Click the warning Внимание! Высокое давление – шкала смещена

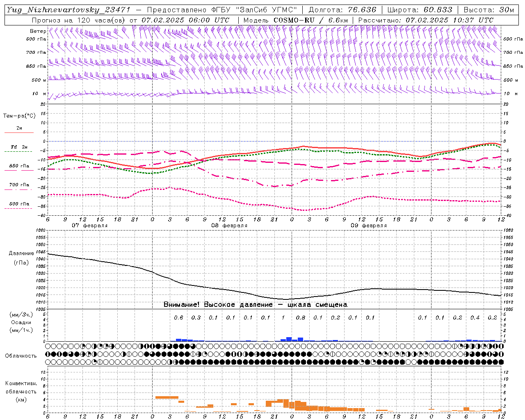pos(256,305)
